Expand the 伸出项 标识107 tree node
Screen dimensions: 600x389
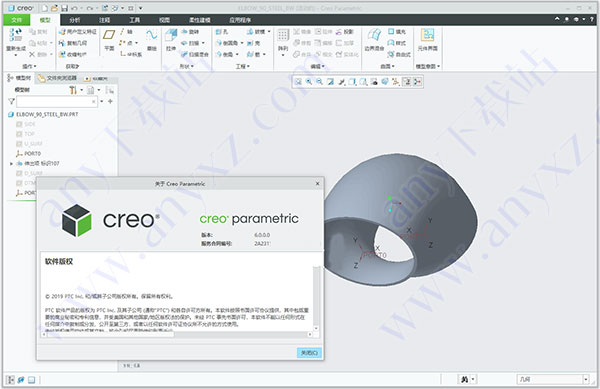click(11, 163)
